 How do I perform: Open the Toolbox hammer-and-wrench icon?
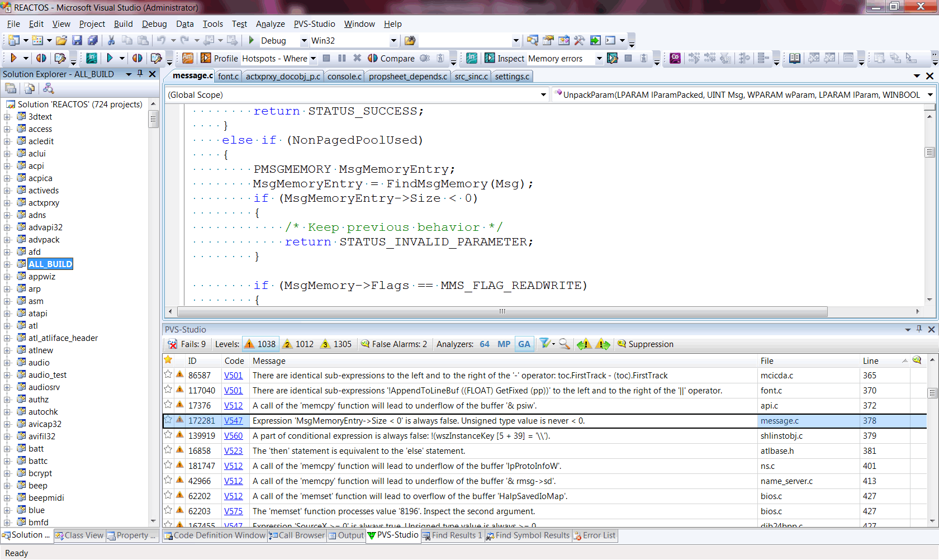tap(580, 40)
